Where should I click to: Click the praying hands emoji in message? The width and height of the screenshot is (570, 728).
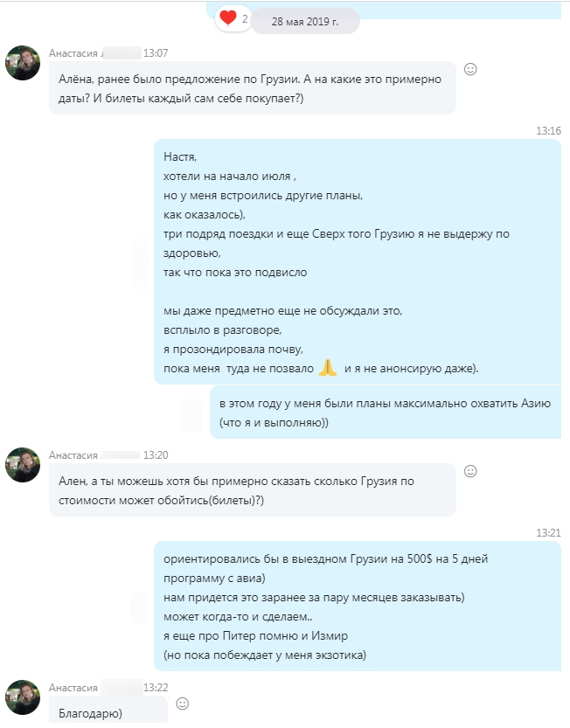(x=328, y=368)
